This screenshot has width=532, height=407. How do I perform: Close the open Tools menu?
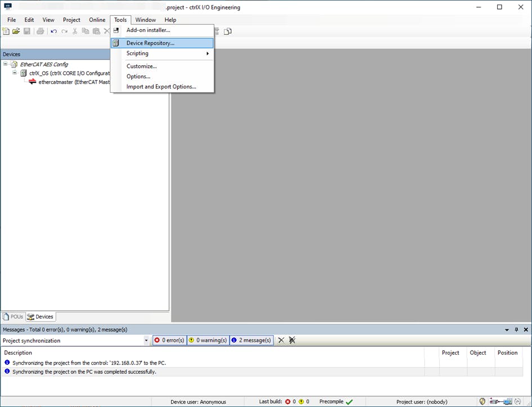(x=120, y=20)
